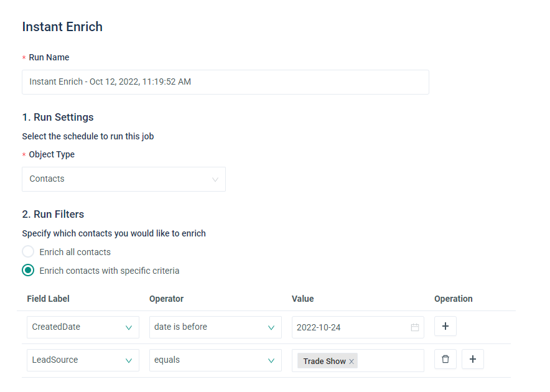
Task: Select Enrich contacts with specific criteria
Action: pos(28,271)
